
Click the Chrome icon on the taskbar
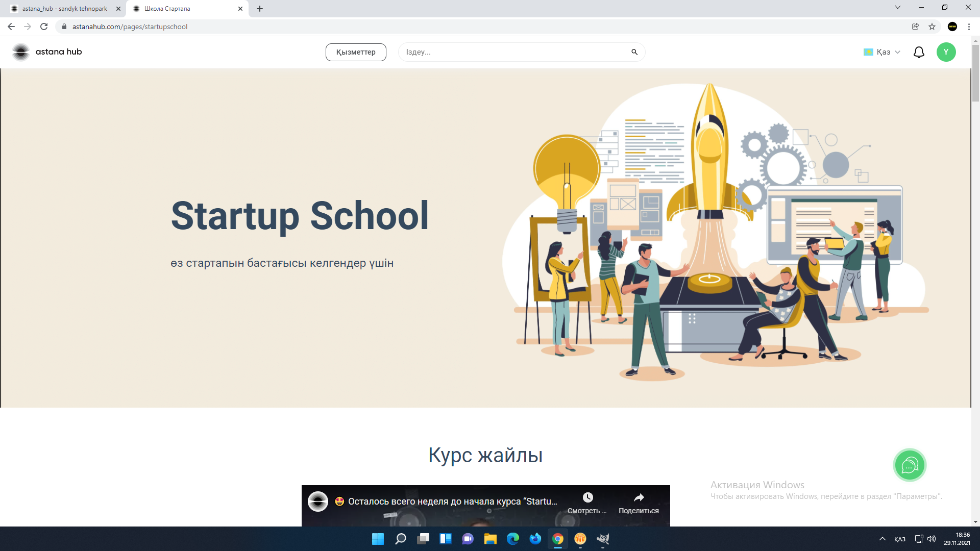tap(558, 539)
